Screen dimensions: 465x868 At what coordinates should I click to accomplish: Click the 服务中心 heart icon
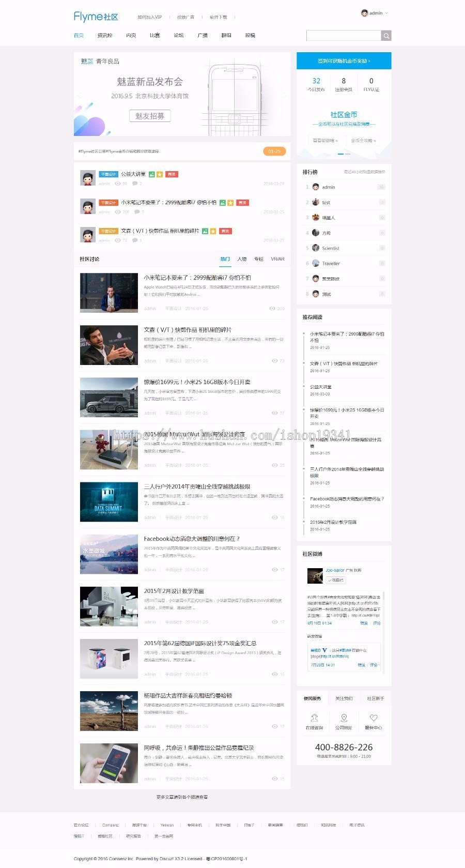point(374,718)
